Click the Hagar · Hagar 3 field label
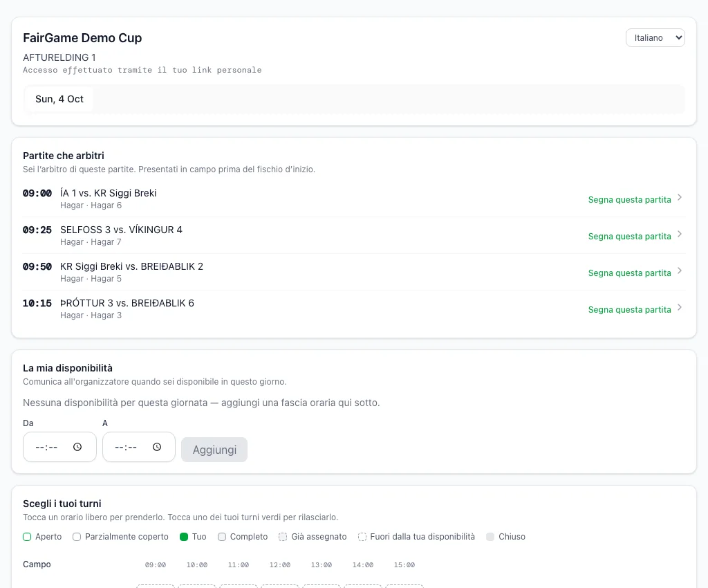Screen dimensions: 708x588 coord(91,315)
